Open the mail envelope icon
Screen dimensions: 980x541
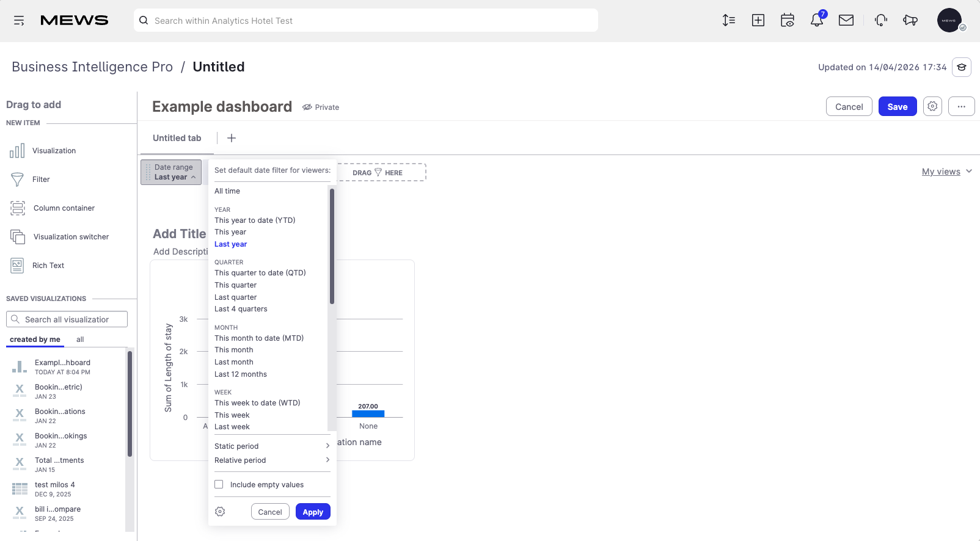click(846, 20)
